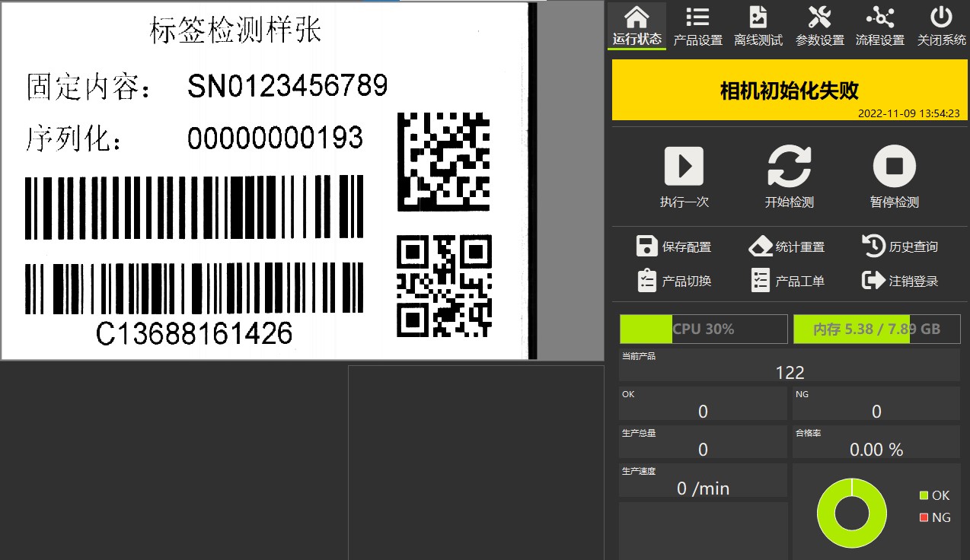Click the 产品切换 text label
This screenshot has width=970, height=560.
coord(687,282)
